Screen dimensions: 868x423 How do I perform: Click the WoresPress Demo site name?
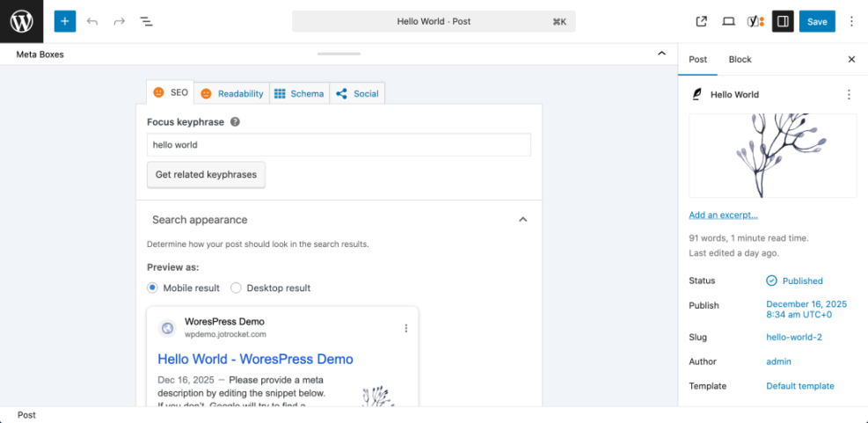tap(225, 322)
